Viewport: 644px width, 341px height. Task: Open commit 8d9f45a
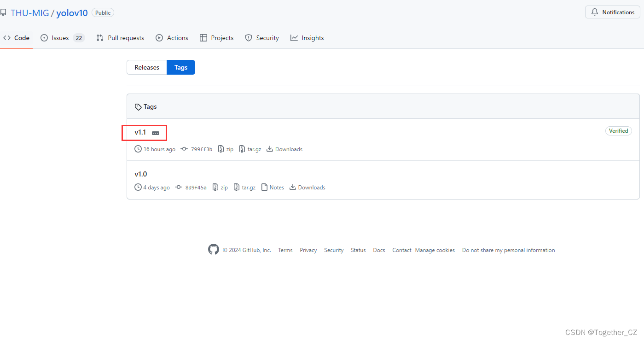191,188
